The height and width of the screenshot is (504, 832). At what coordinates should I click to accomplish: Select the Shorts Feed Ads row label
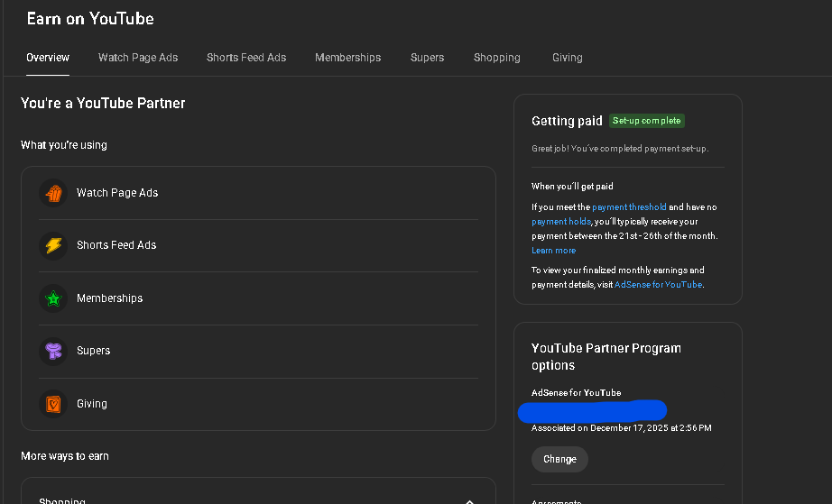(116, 245)
